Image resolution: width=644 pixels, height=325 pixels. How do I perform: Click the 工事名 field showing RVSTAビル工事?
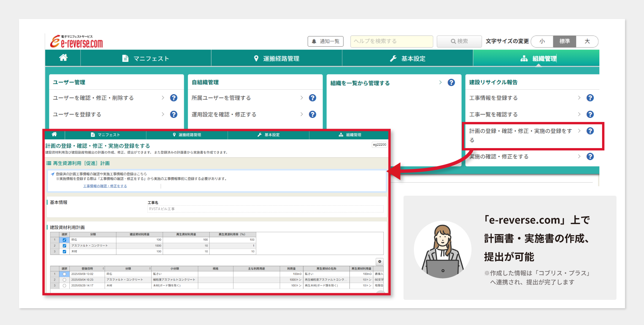pyautogui.click(x=265, y=209)
